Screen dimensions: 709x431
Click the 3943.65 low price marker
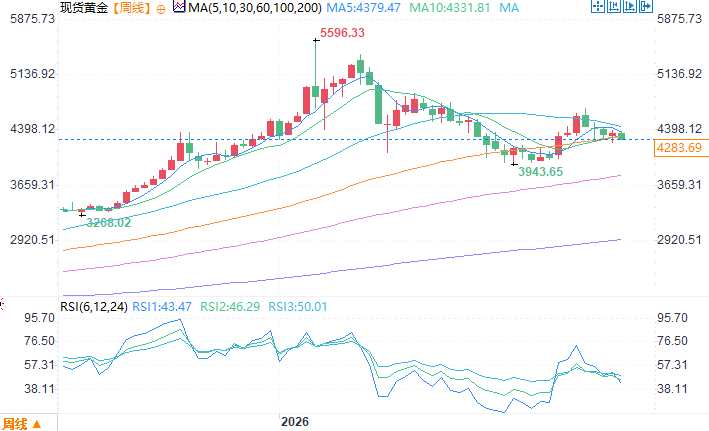click(540, 172)
